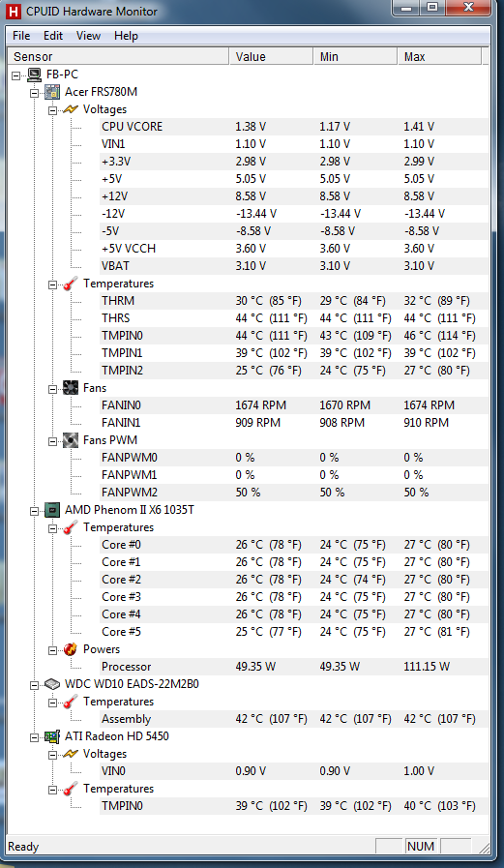This screenshot has width=504, height=868.
Task: Select the ATI Radeon HD 5450 card icon
Action: point(52,736)
